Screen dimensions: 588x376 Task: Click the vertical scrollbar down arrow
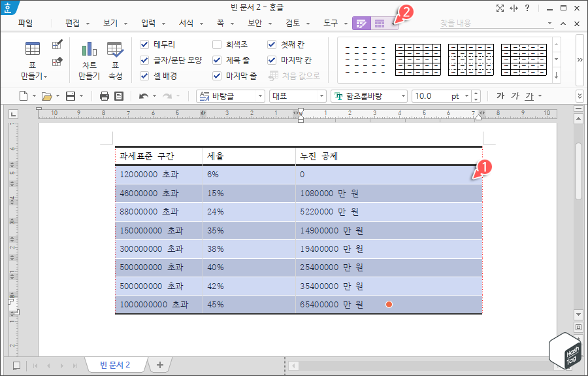[578, 315]
